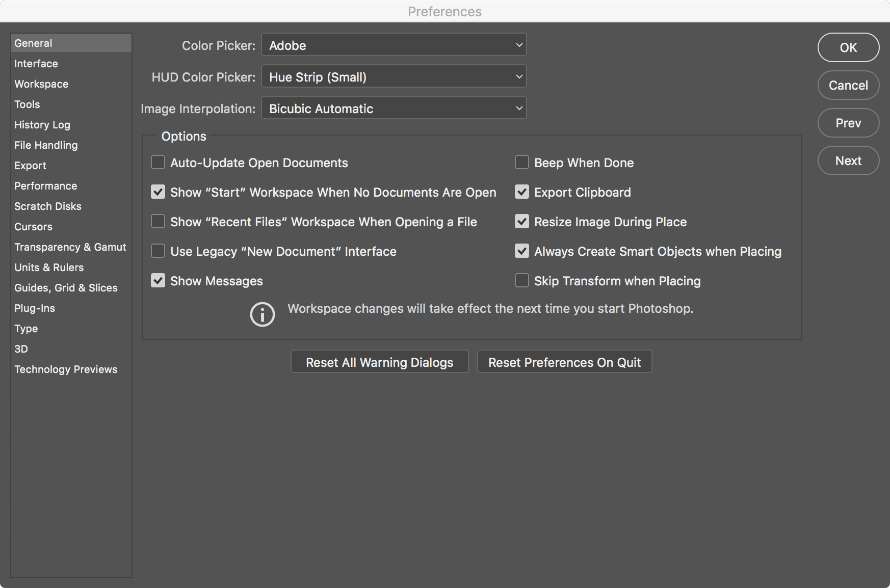Viewport: 890px width, 588px height.
Task: Open the Color Picker dropdown
Action: click(393, 45)
